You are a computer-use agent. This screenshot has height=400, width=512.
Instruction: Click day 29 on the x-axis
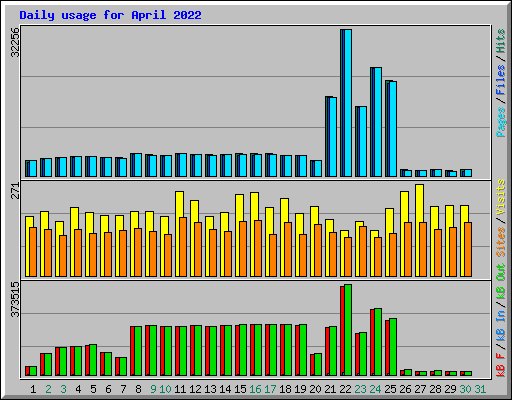click(450, 389)
